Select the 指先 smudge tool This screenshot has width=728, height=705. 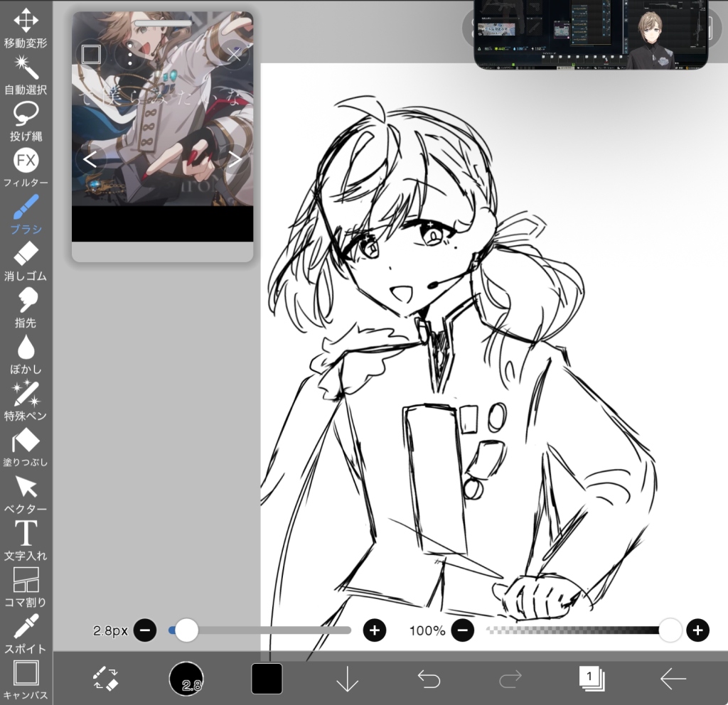point(26,308)
